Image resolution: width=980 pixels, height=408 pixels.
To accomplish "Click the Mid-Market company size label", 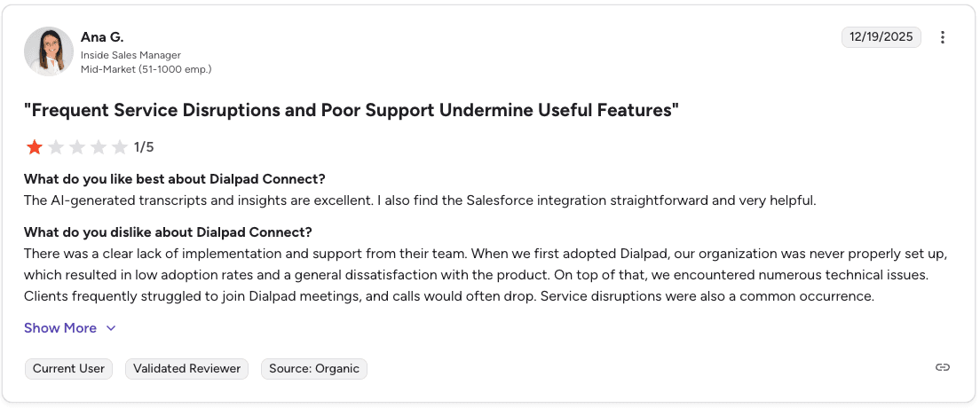I will point(146,68).
